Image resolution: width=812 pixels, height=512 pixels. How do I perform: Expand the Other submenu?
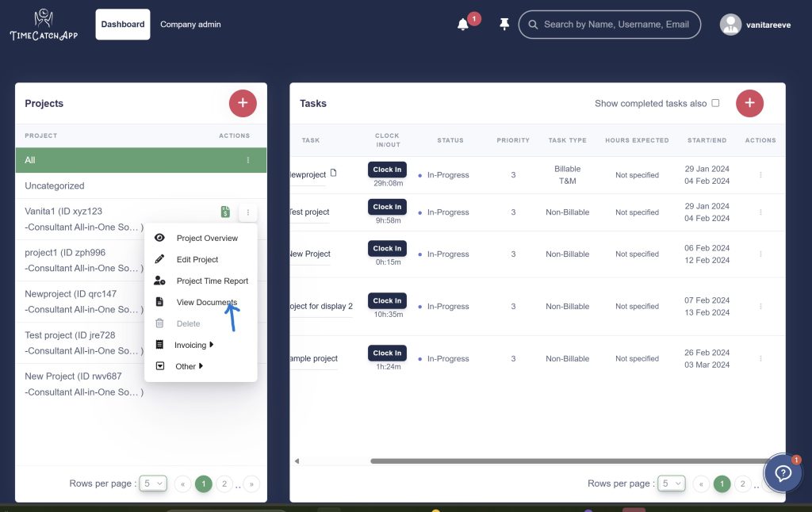189,366
